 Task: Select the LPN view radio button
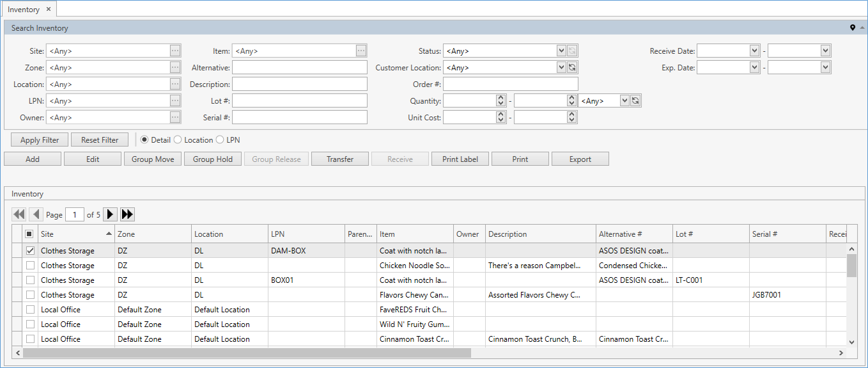[x=221, y=140]
